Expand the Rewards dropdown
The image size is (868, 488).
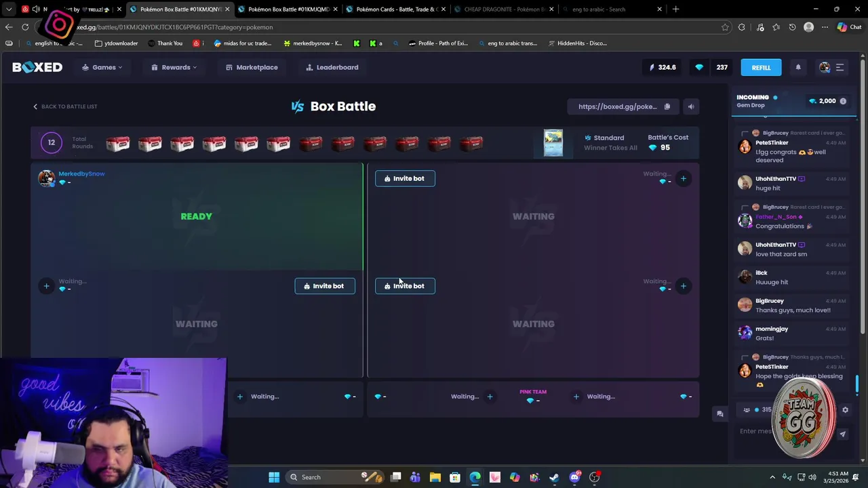click(x=174, y=67)
